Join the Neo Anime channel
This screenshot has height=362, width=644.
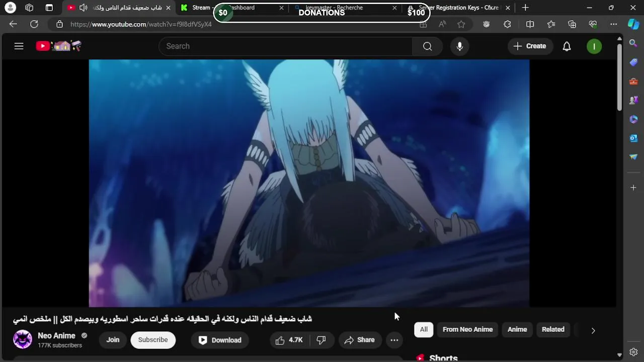(x=113, y=340)
